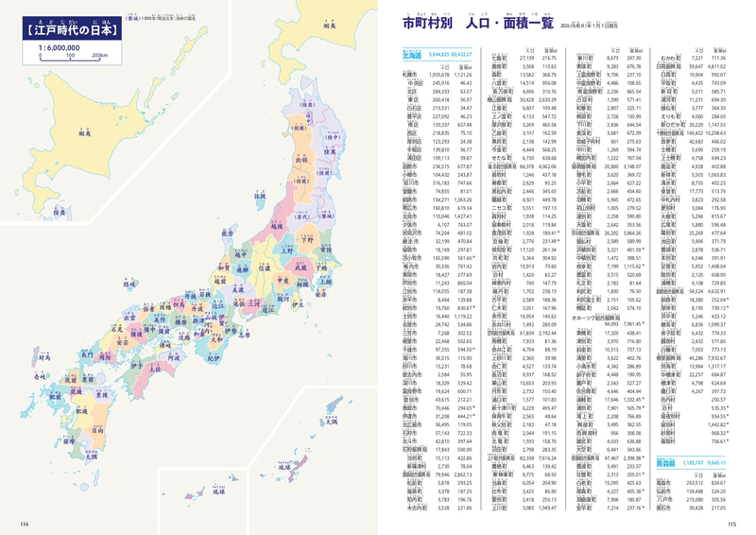Click the (磐城) label on map

[x=326, y=216]
